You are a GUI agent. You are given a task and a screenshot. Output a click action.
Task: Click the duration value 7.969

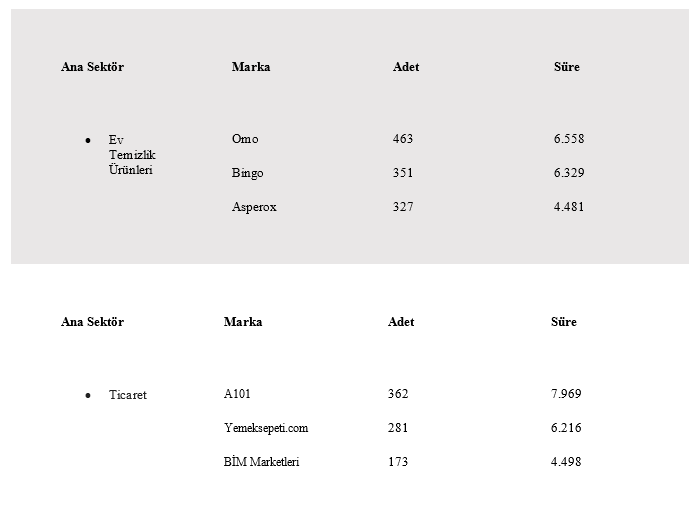pyautogui.click(x=566, y=394)
